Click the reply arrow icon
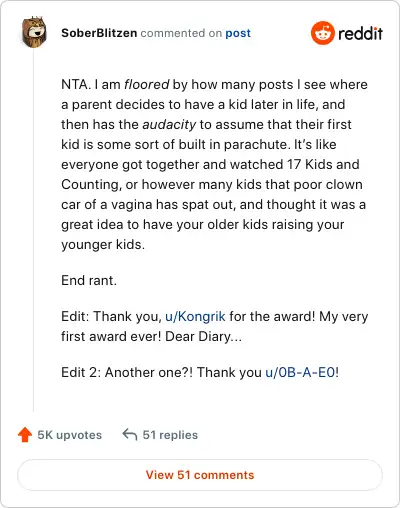400x508 pixels. tap(130, 435)
